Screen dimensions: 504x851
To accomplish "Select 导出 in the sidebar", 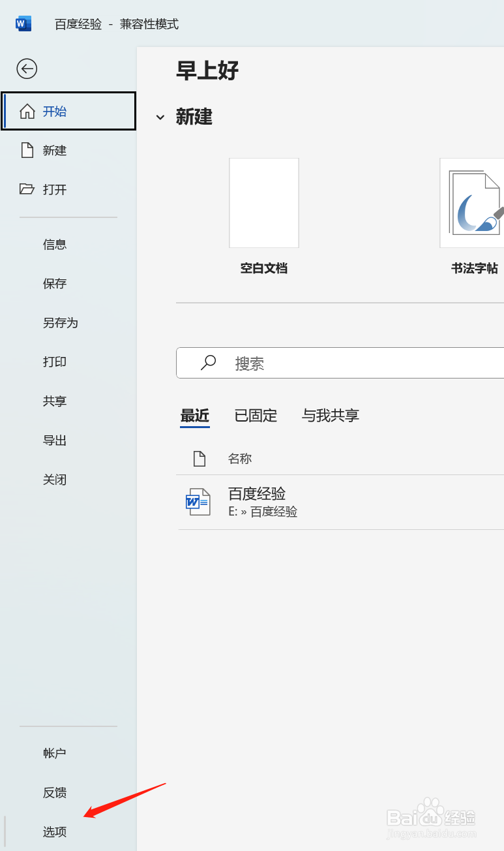I will click(x=68, y=441).
